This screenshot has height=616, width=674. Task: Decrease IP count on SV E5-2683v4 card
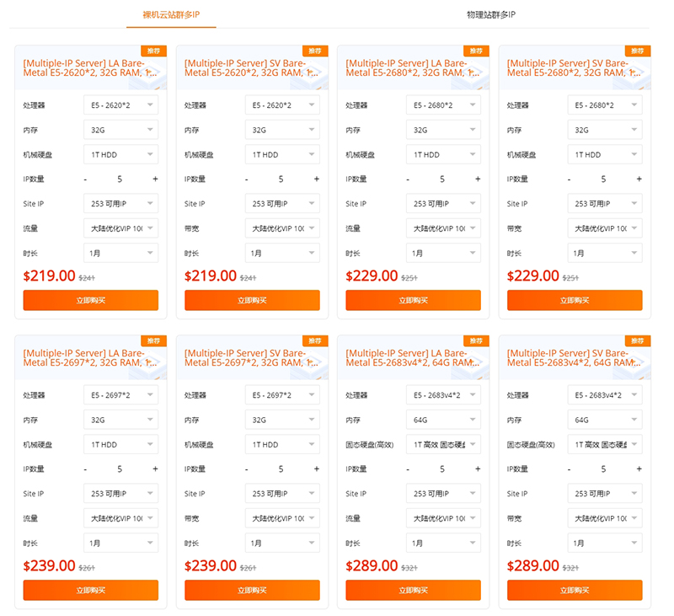pyautogui.click(x=570, y=469)
